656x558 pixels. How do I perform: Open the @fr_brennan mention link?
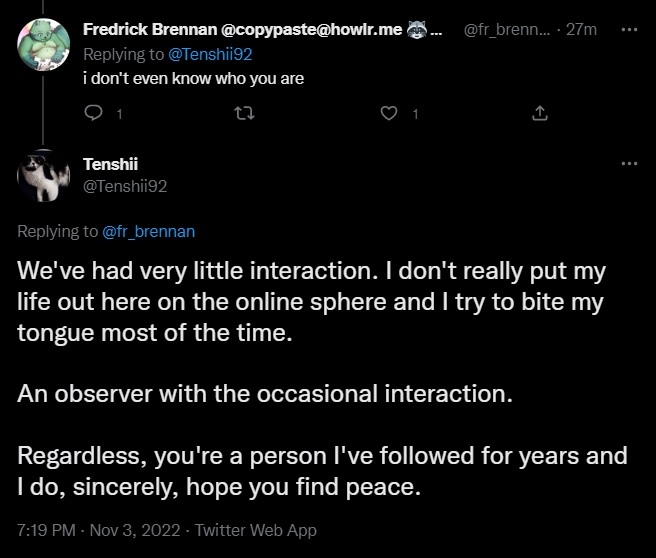pyautogui.click(x=149, y=231)
